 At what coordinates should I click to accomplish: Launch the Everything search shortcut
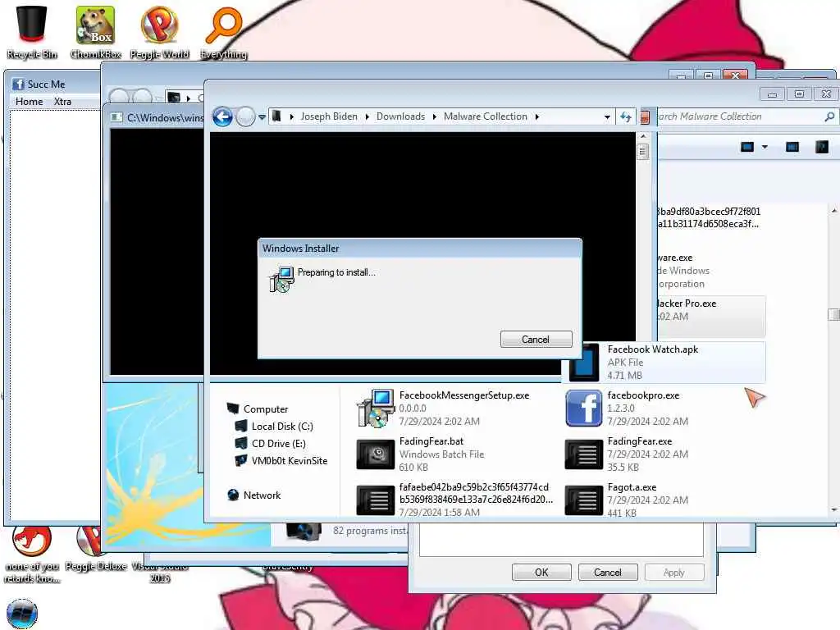(223, 31)
